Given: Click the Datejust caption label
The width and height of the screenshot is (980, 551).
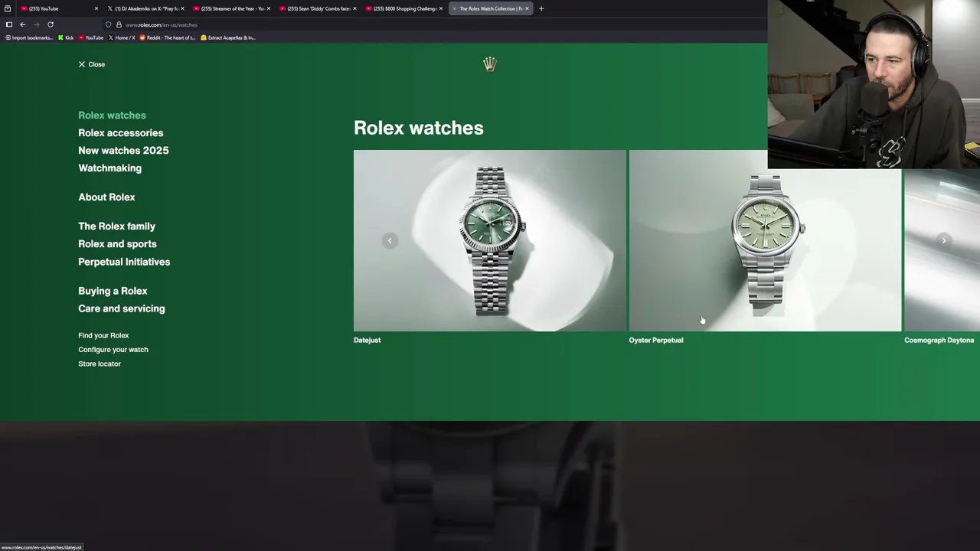Looking at the screenshot, I should (367, 340).
